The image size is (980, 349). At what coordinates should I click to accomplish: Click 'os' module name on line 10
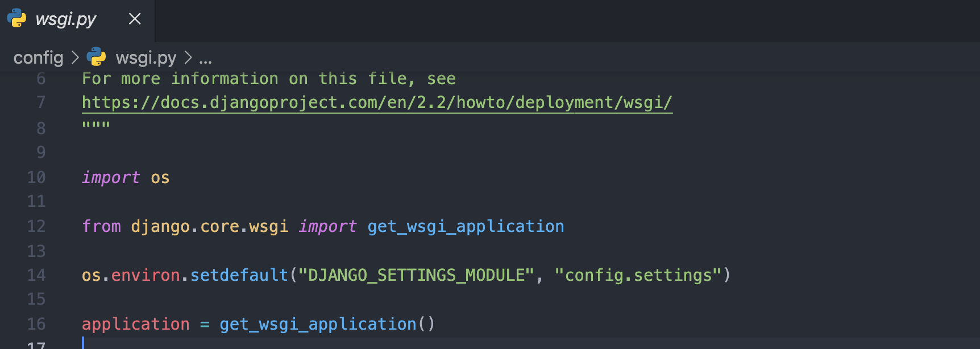pyautogui.click(x=160, y=178)
